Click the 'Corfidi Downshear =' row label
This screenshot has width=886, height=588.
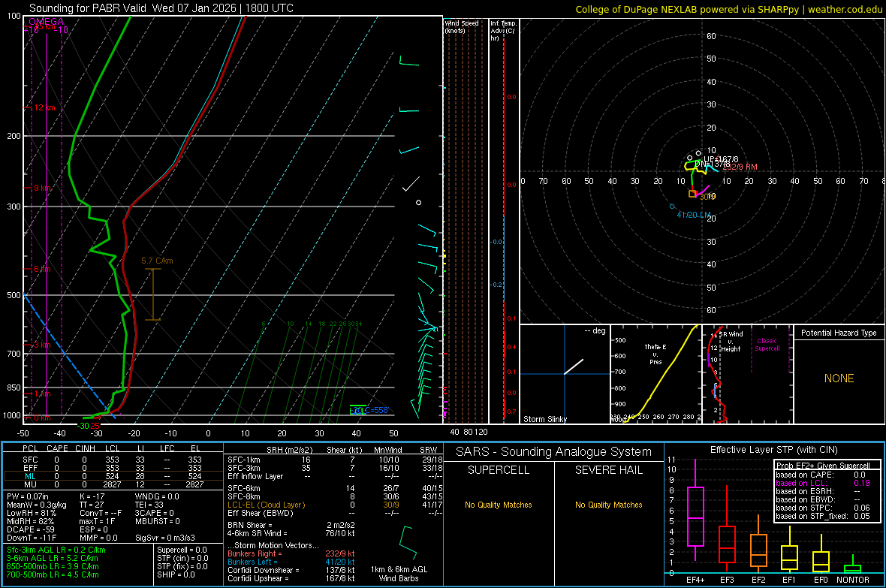264,570
